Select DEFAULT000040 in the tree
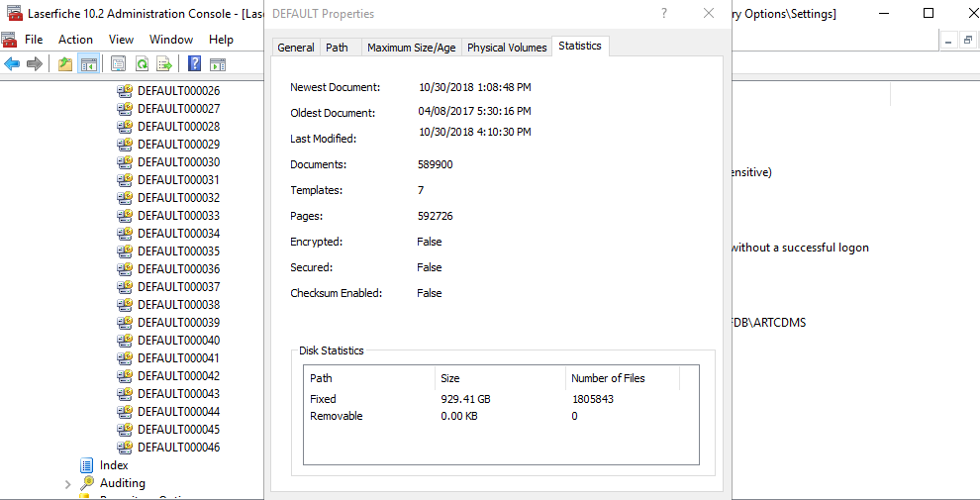Viewport: 980px width, 500px height. click(178, 341)
